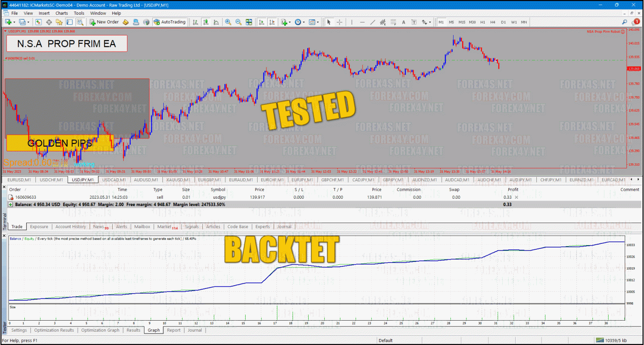This screenshot has width=644, height=345.
Task: Toggle the chart auto scroll button
Action: click(x=262, y=22)
